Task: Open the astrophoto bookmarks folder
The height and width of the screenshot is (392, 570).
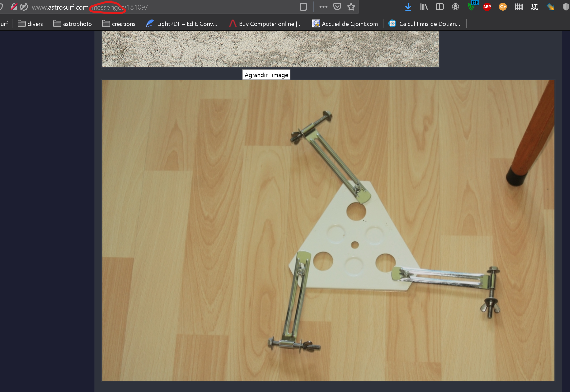Action: 73,24
